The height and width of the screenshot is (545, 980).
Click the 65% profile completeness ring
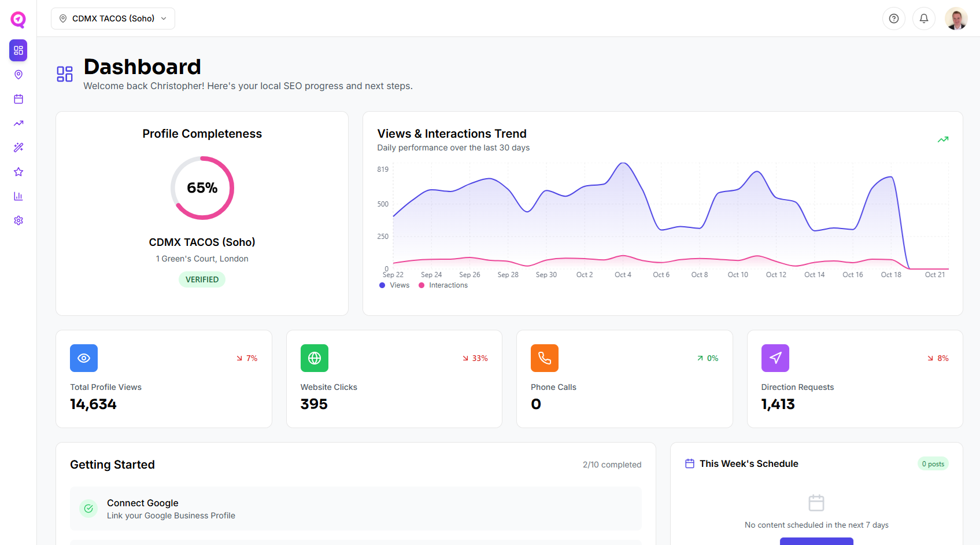(202, 188)
